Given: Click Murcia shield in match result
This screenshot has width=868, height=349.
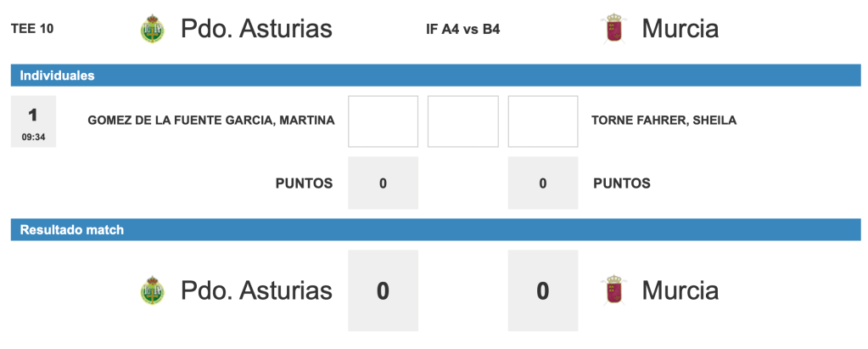Looking at the screenshot, I should (613, 290).
